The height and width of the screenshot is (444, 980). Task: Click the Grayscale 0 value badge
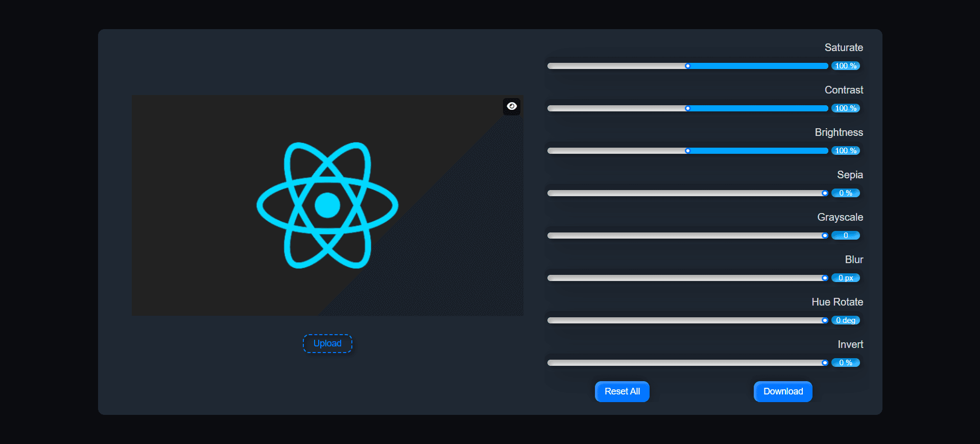(x=846, y=236)
